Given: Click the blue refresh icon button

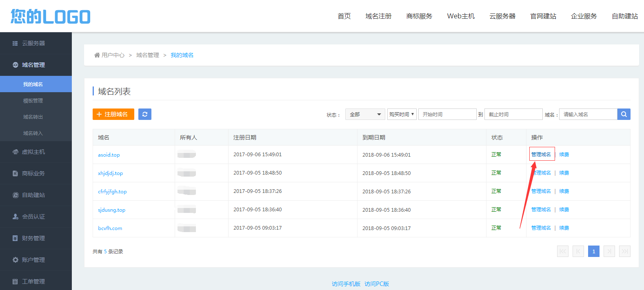Looking at the screenshot, I should pos(145,114).
